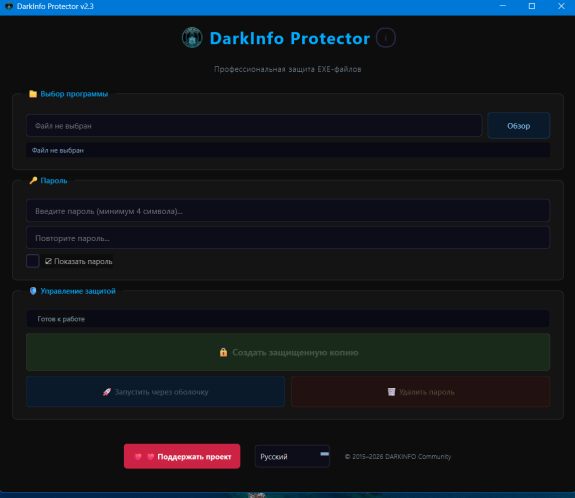Click Запустить через оболочку button

[x=155, y=392]
